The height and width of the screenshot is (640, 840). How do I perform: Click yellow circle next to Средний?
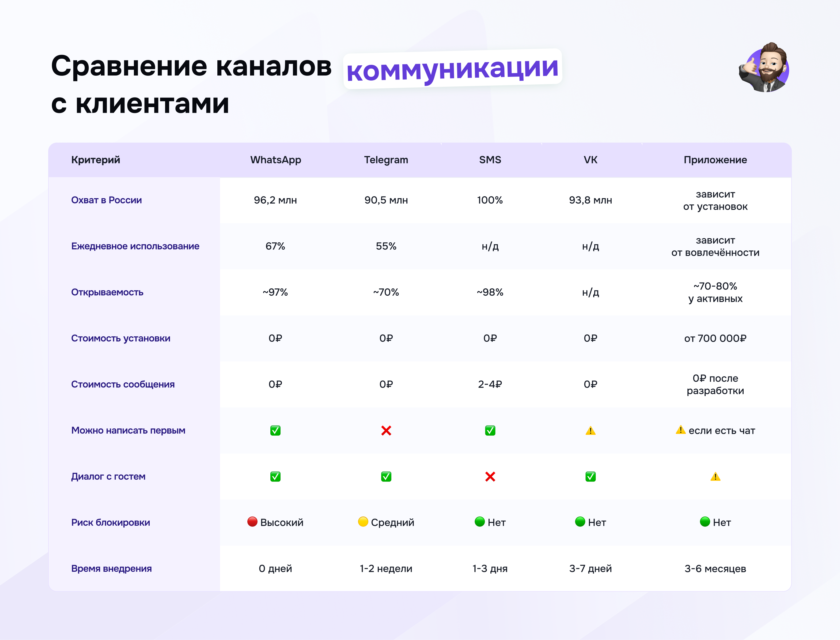363,522
